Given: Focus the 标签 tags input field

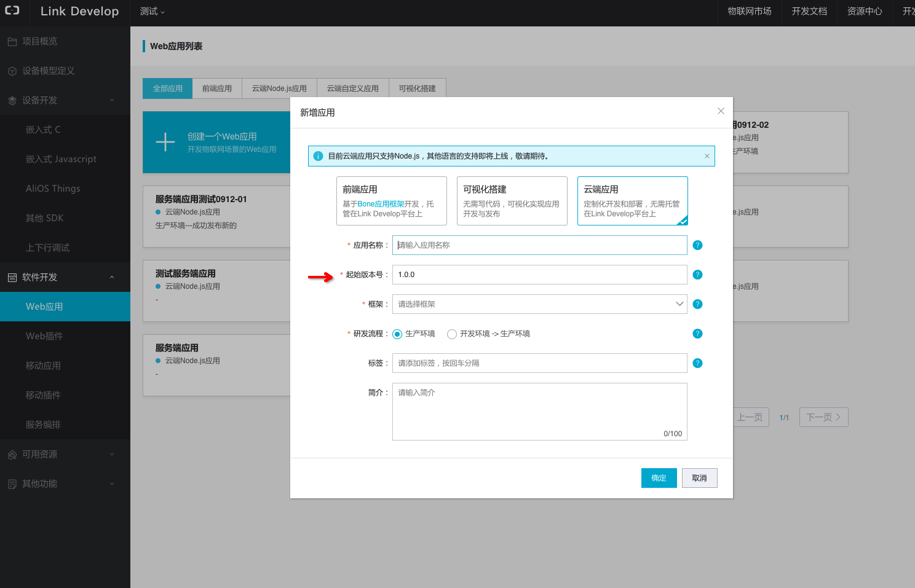Looking at the screenshot, I should (540, 363).
